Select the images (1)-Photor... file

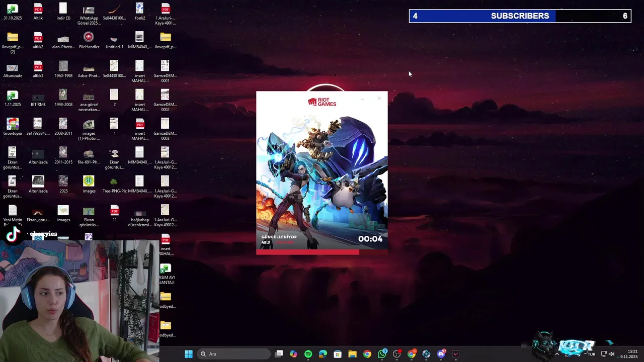89,130
